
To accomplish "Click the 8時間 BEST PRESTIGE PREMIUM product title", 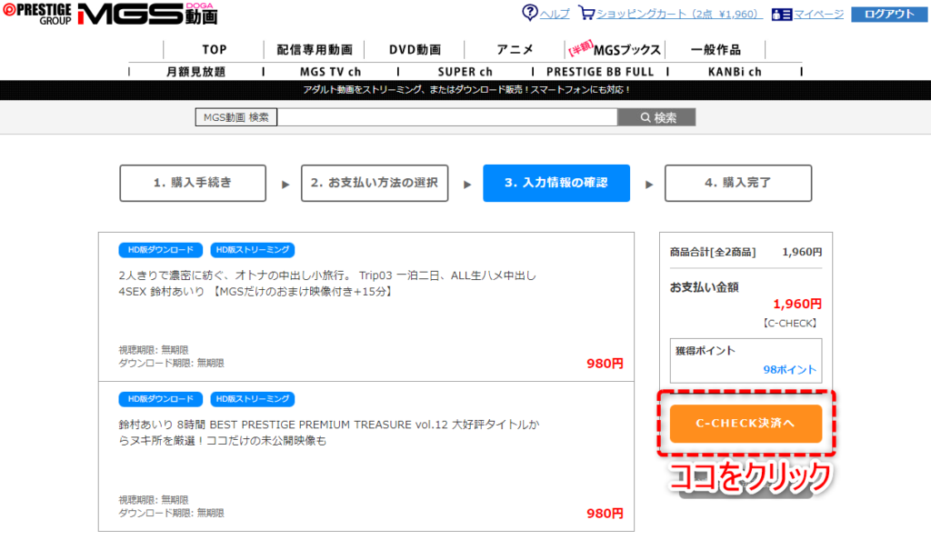I will [x=329, y=433].
